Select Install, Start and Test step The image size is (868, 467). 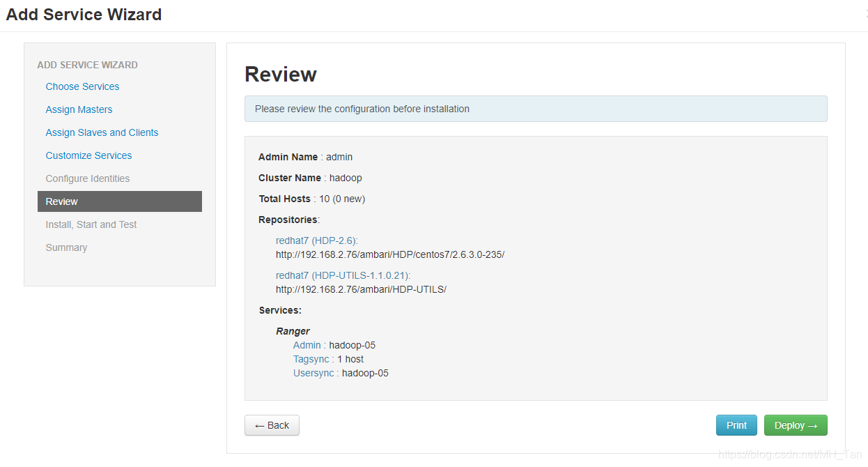pos(91,224)
